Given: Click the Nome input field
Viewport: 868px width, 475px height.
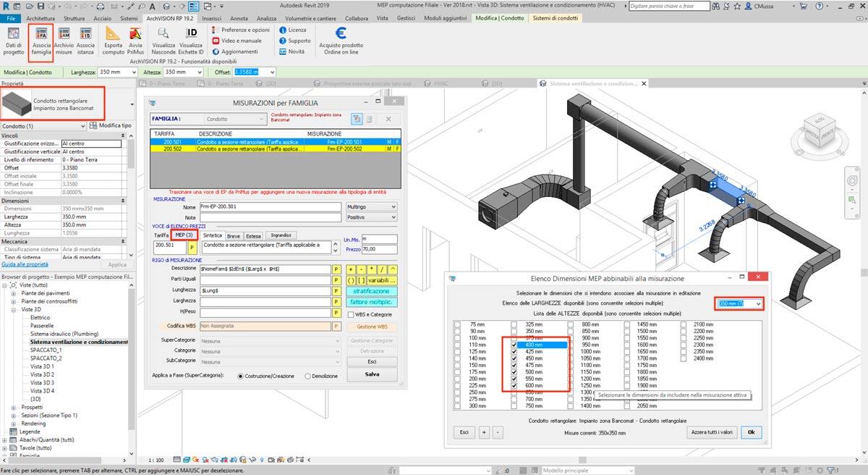Looking at the screenshot, I should click(x=271, y=207).
